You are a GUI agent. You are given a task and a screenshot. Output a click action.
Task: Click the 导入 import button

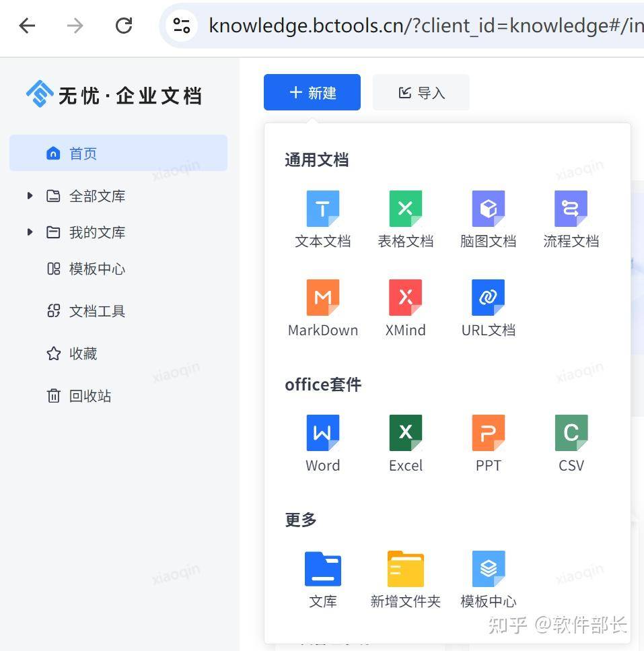coord(421,92)
